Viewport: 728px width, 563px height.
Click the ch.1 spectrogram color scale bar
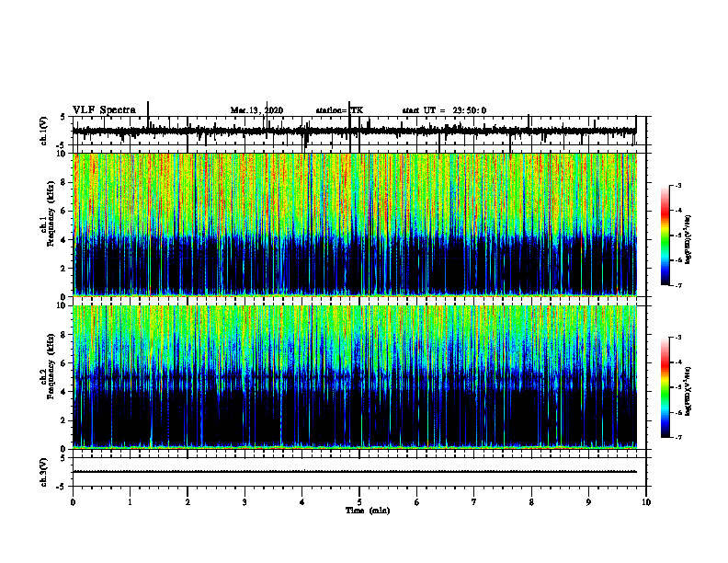tap(665, 236)
